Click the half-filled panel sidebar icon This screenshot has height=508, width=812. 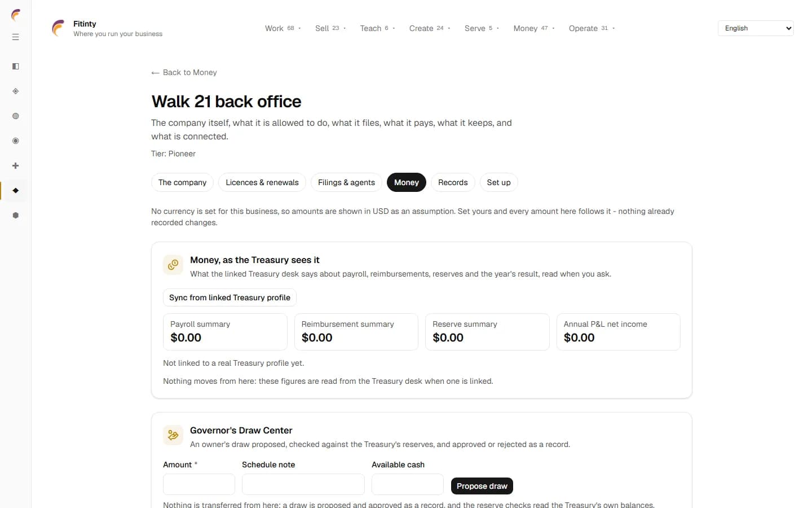(x=16, y=67)
